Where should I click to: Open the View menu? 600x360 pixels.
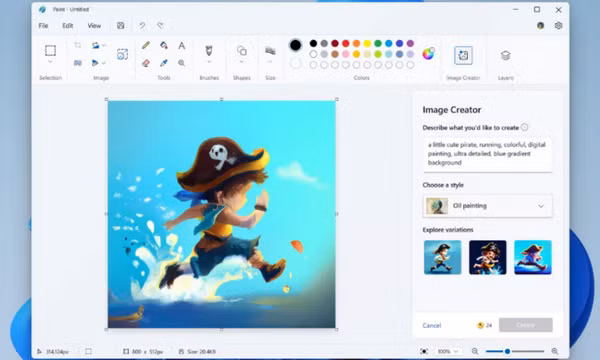[x=94, y=26]
